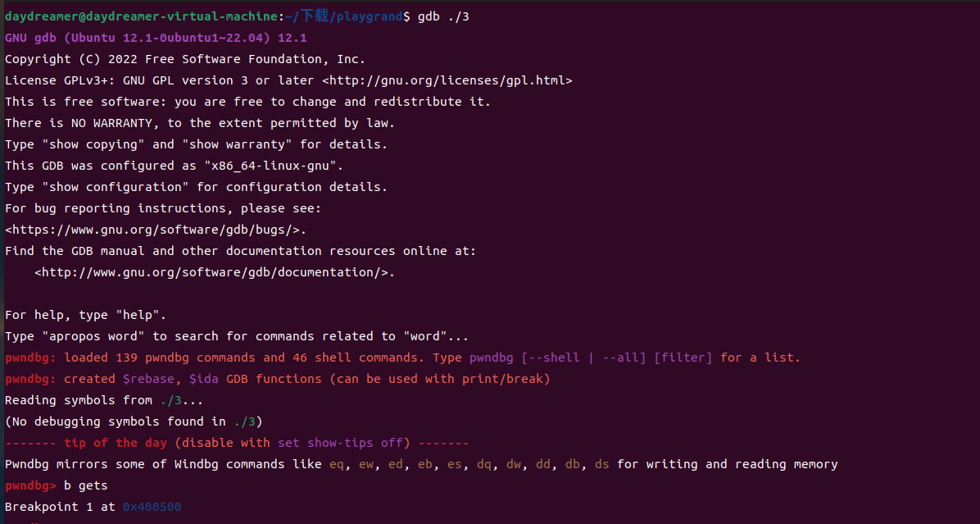Click the 'tip of the day' header
Viewport: 980px width, 524px height.
coord(116,444)
